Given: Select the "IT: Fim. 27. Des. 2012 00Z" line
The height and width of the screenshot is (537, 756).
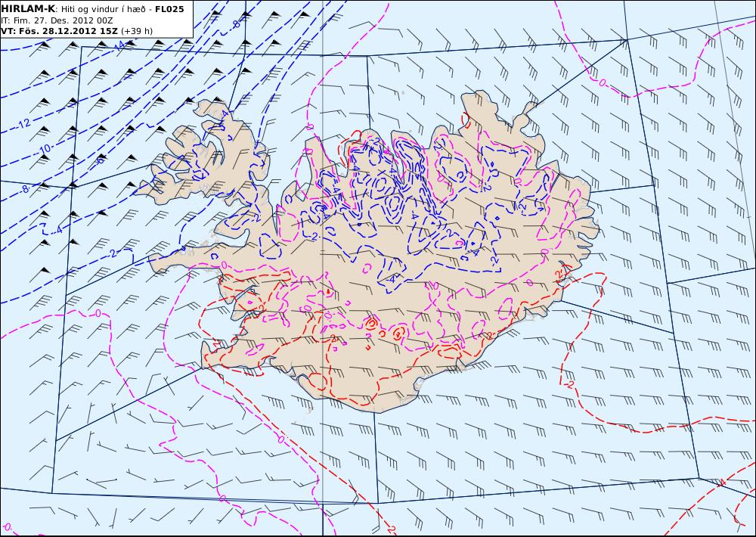Looking at the screenshot, I should (57, 20).
